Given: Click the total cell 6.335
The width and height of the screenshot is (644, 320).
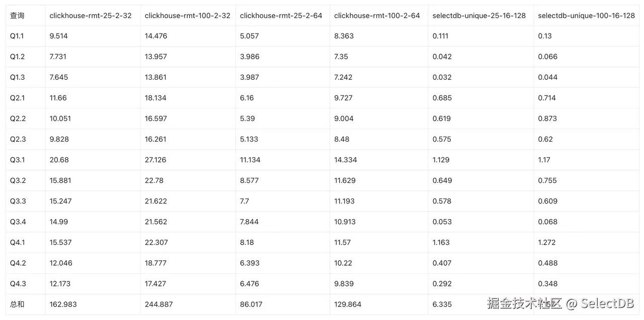Looking at the screenshot, I should point(442,304).
